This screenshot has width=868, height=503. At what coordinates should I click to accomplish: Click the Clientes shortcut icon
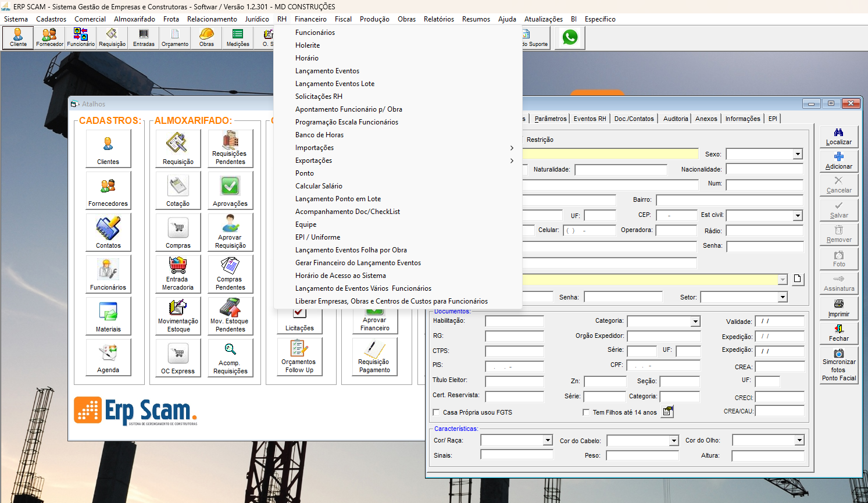108,149
